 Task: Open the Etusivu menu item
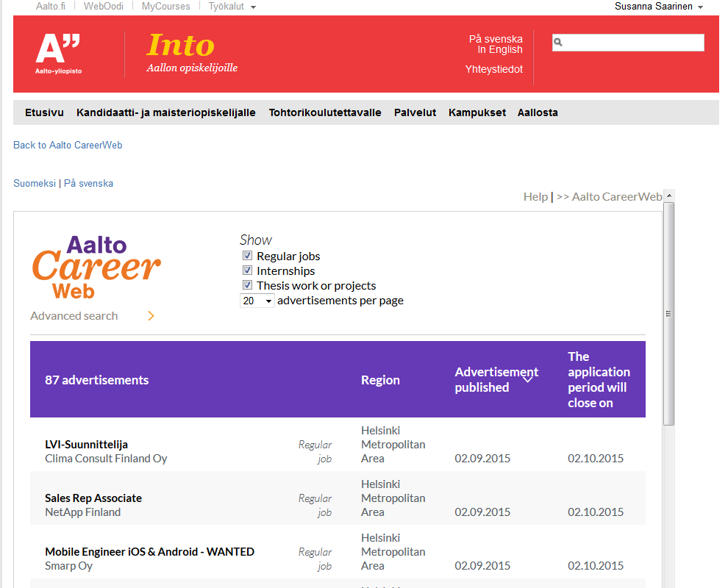pyautogui.click(x=44, y=112)
